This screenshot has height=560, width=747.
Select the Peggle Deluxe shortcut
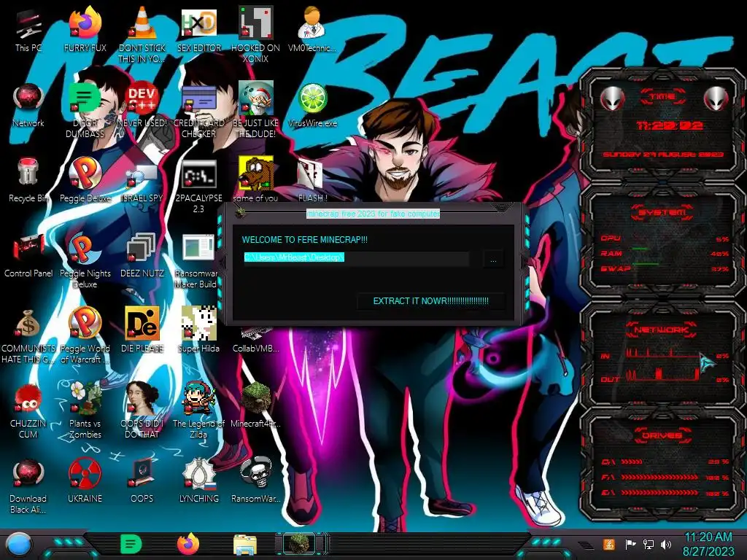coord(85,181)
